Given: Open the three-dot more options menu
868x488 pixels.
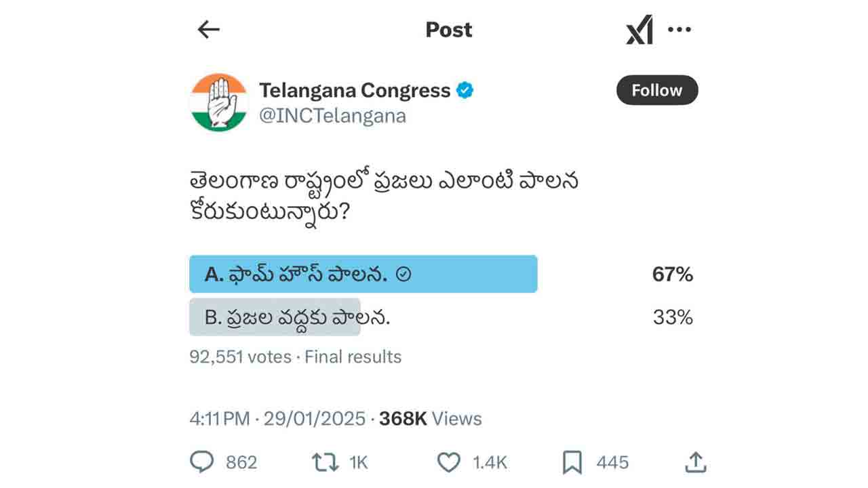Looking at the screenshot, I should pyautogui.click(x=679, y=29).
